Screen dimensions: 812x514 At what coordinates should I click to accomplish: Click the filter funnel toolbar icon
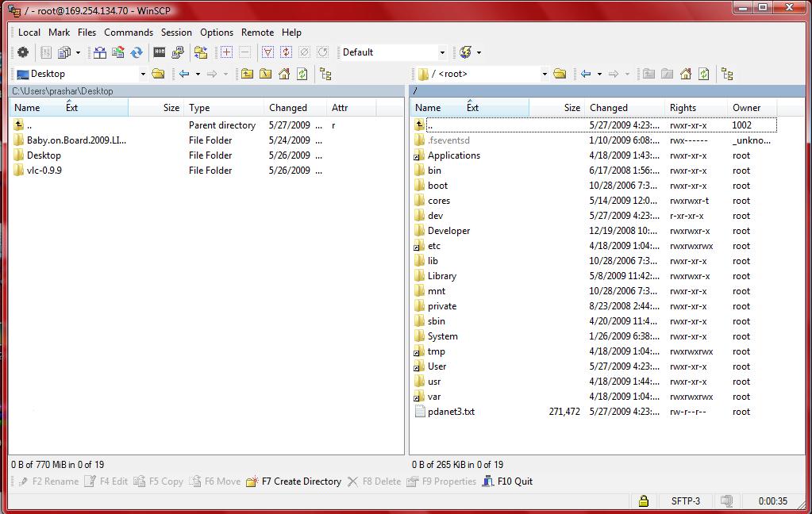click(267, 52)
